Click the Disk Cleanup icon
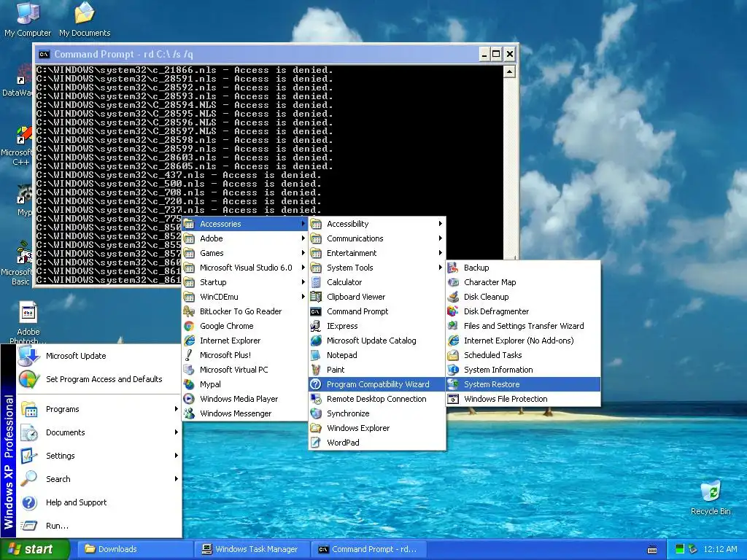747x560 pixels. pyautogui.click(x=453, y=297)
